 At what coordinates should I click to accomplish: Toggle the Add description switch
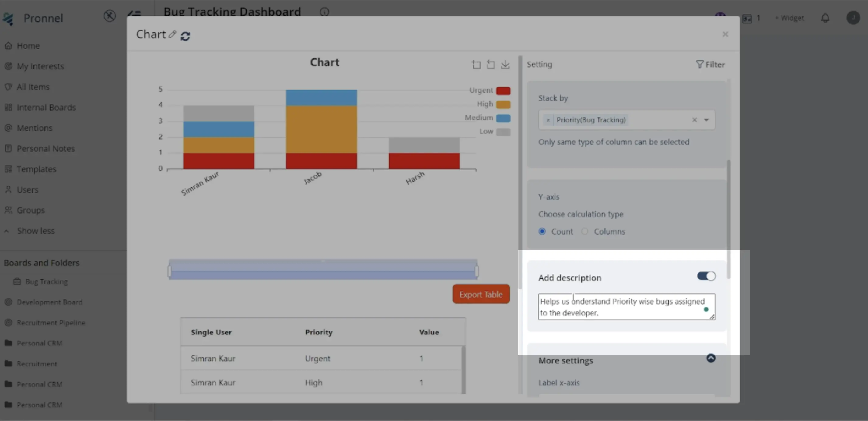(x=706, y=276)
